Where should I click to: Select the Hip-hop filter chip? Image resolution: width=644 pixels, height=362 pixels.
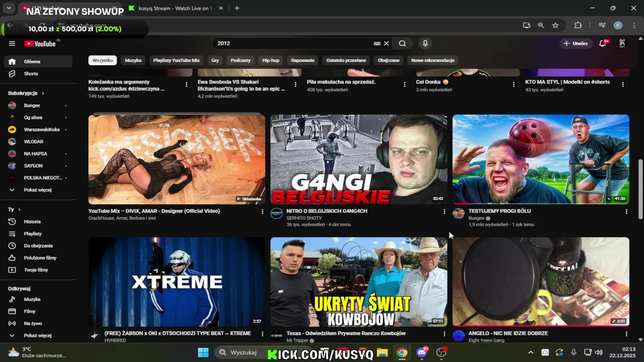coord(271,60)
